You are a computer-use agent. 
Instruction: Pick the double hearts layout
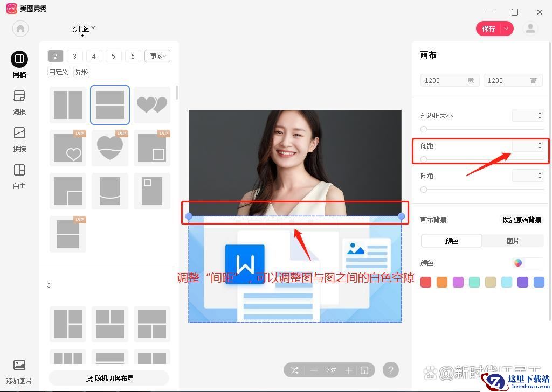(152, 105)
